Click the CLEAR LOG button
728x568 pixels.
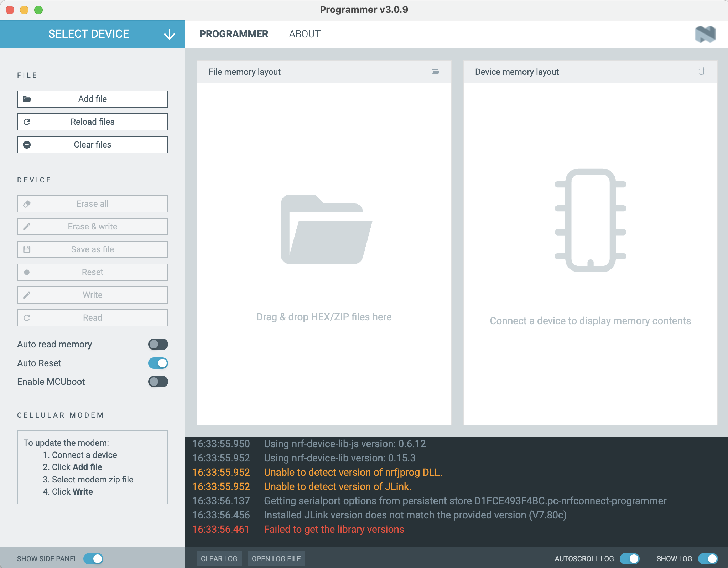[x=219, y=558]
